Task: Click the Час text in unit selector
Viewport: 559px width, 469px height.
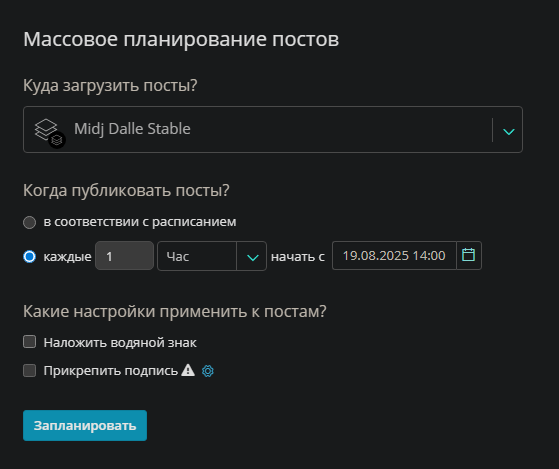Action: point(178,256)
